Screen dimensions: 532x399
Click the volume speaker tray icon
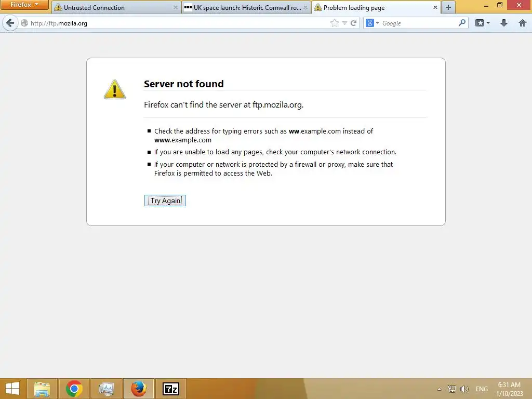click(464, 389)
